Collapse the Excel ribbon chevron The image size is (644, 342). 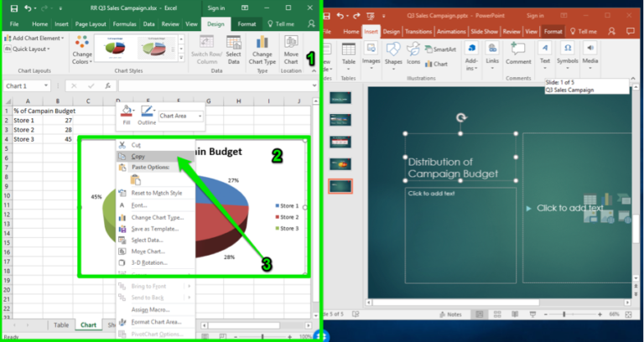pyautogui.click(x=314, y=70)
